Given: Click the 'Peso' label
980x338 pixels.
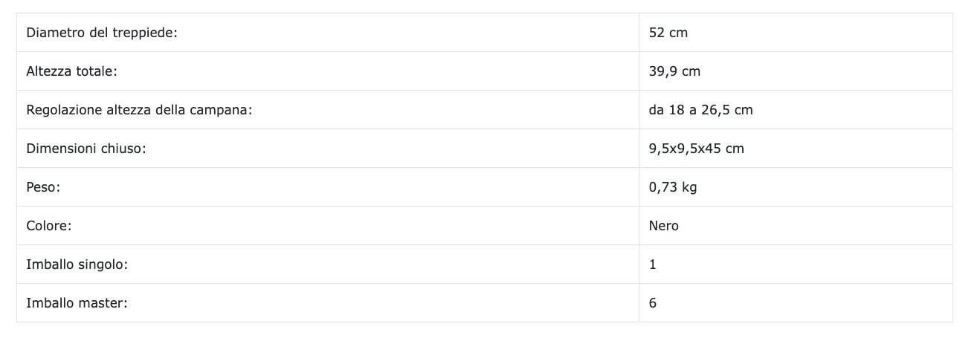Looking at the screenshot, I should pyautogui.click(x=42, y=187).
